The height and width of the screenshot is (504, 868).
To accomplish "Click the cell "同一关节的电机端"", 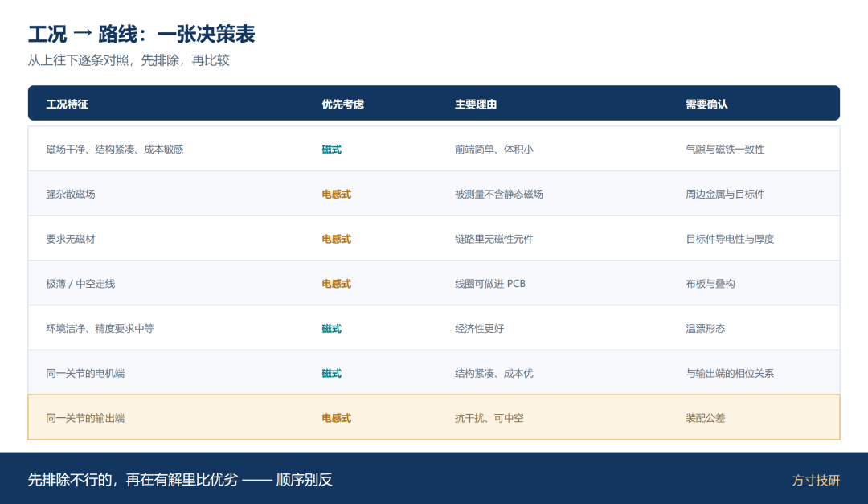I will (85, 373).
